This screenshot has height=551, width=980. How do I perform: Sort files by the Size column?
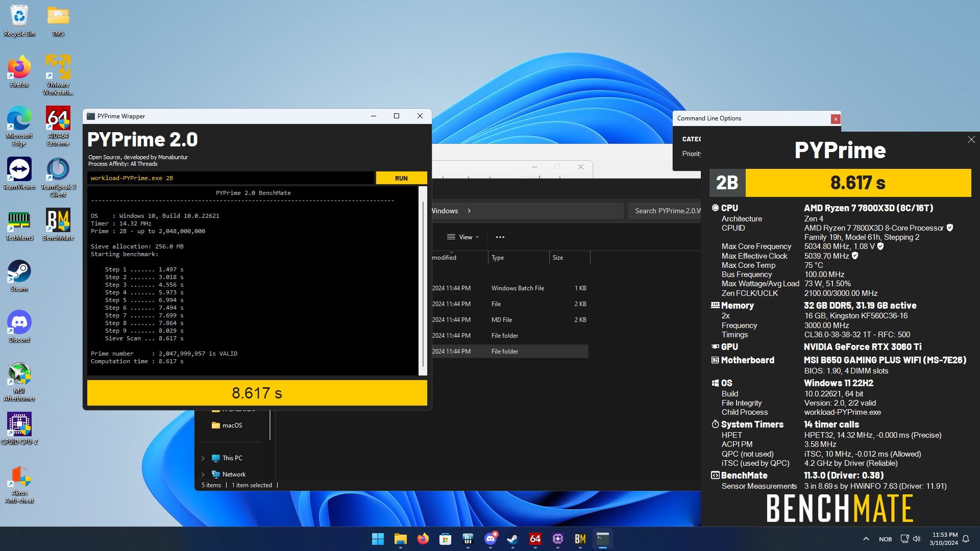coord(570,258)
